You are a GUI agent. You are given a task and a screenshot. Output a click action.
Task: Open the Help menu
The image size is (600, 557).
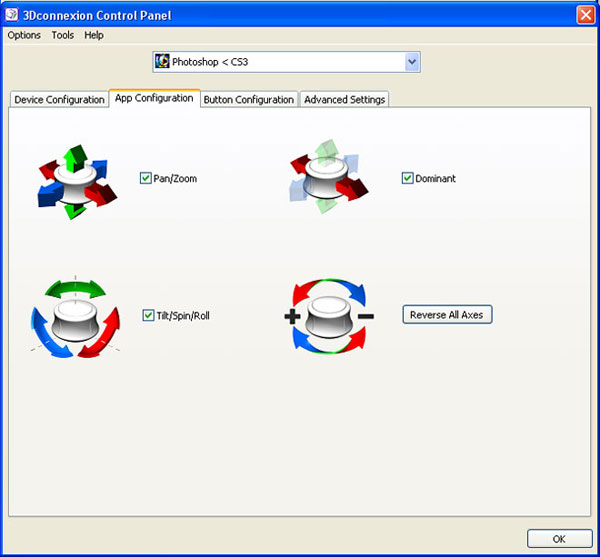point(94,35)
